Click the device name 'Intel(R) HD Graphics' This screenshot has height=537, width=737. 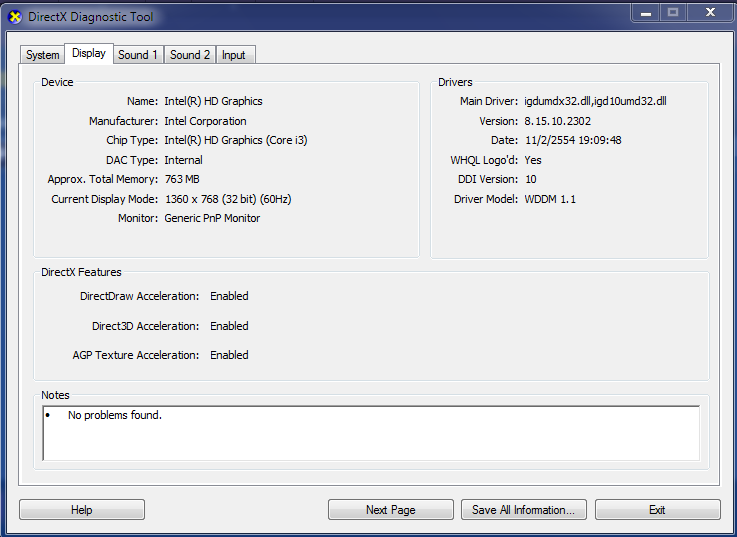213,101
